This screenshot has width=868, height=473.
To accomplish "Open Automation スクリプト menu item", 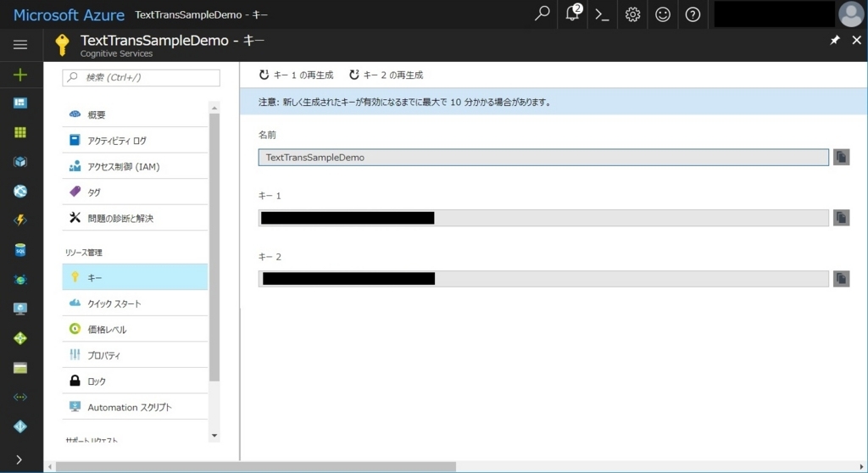I will [135, 407].
